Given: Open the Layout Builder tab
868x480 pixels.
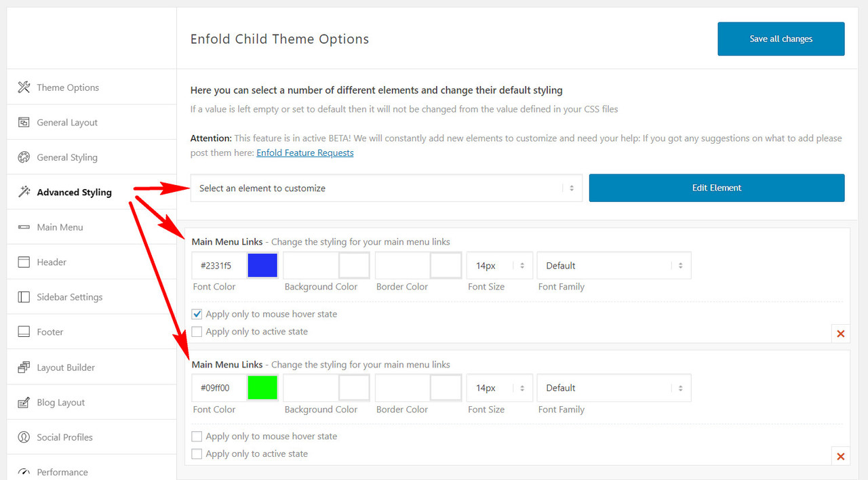Looking at the screenshot, I should click(x=92, y=367).
